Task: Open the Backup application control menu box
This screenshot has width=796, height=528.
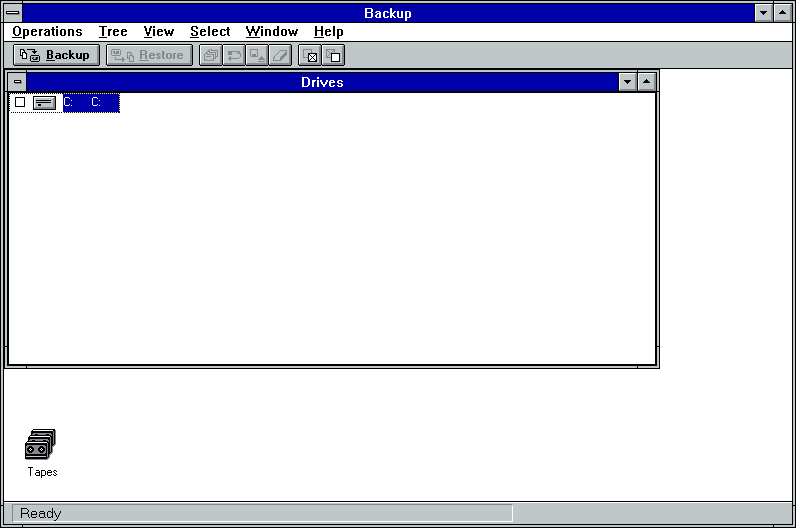Action: (x=11, y=13)
